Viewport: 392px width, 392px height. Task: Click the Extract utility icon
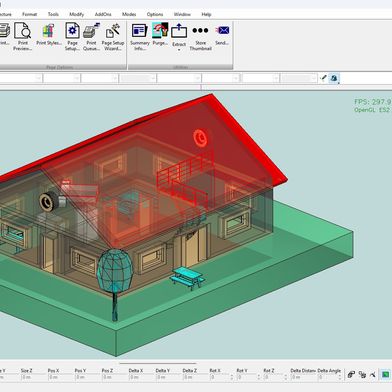[x=179, y=31]
